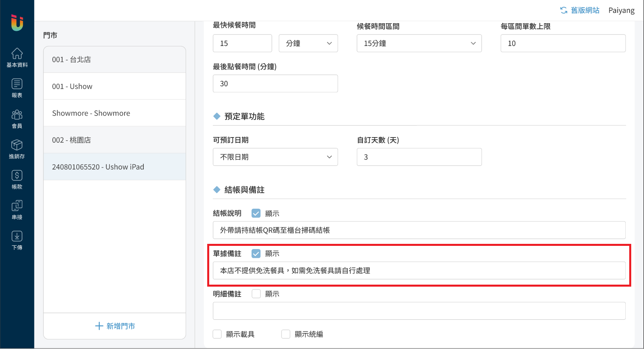Click the Ushow logo at top left

click(17, 22)
